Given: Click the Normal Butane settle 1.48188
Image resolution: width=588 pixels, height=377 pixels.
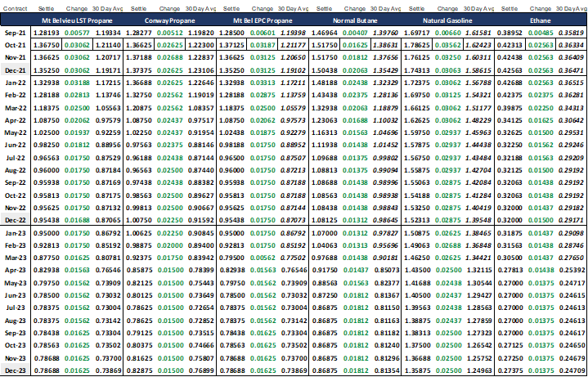Looking at the screenshot, I should coord(325,83).
